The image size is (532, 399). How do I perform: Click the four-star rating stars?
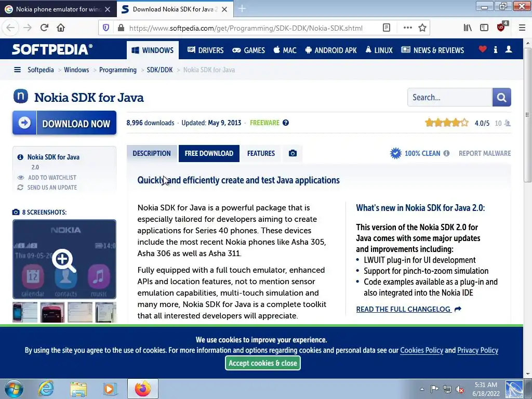coord(446,123)
